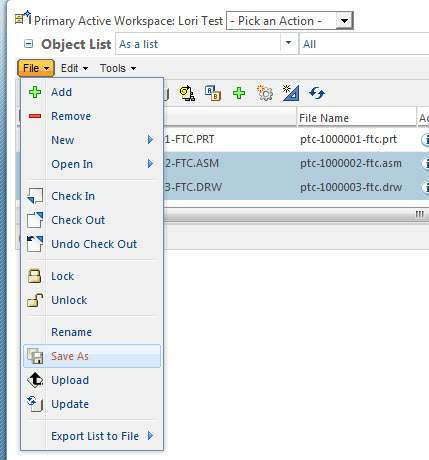Select Undo Check Out menu entry
The image size is (429, 460).
point(92,244)
